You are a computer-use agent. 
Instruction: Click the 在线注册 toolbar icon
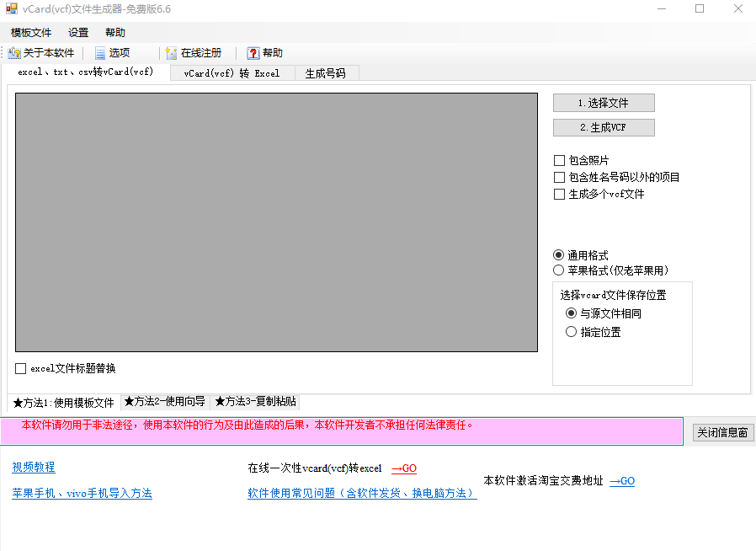point(172,53)
